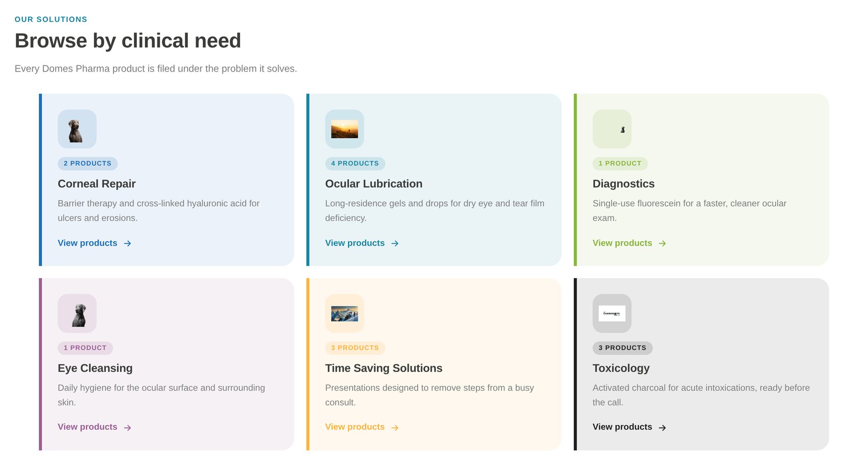
Task: Click the Diagnostics card thumbnail icon
Action: 612,129
